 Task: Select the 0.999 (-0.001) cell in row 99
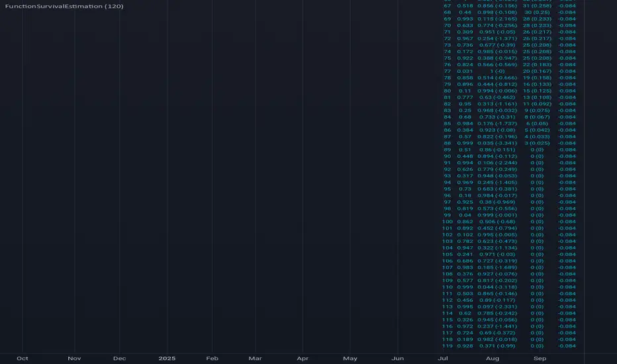[x=497, y=215]
